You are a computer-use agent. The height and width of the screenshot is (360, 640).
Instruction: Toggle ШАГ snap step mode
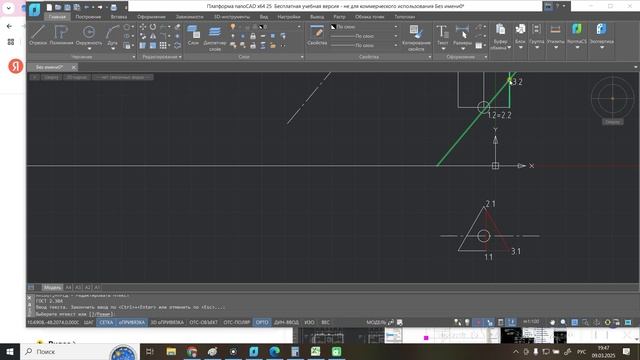pyautogui.click(x=88, y=322)
